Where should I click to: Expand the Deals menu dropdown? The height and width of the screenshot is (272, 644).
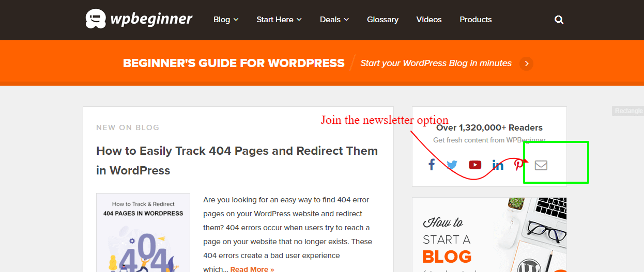pos(334,20)
